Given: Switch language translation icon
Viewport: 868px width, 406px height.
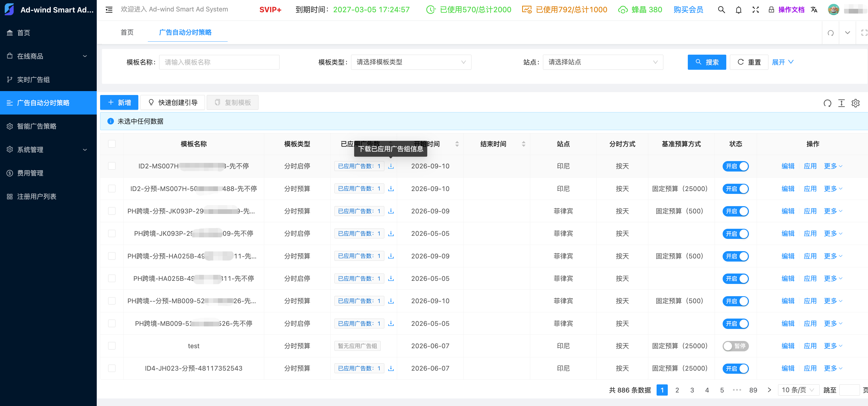Looking at the screenshot, I should pos(814,9).
